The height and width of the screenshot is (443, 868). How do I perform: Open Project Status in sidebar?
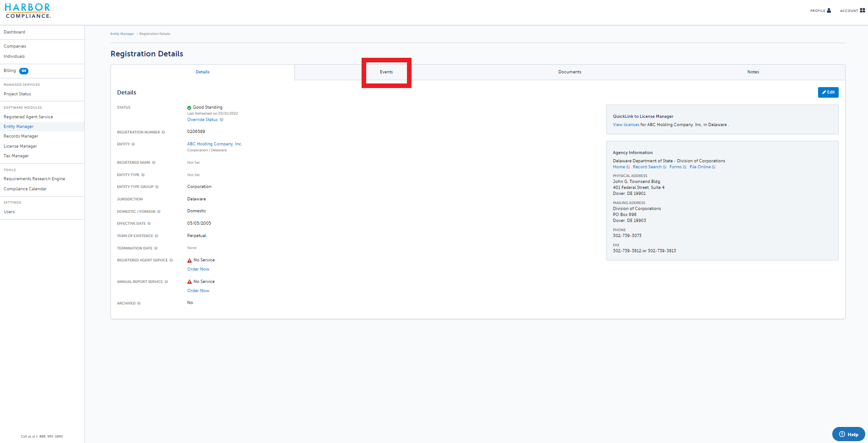[x=17, y=94]
